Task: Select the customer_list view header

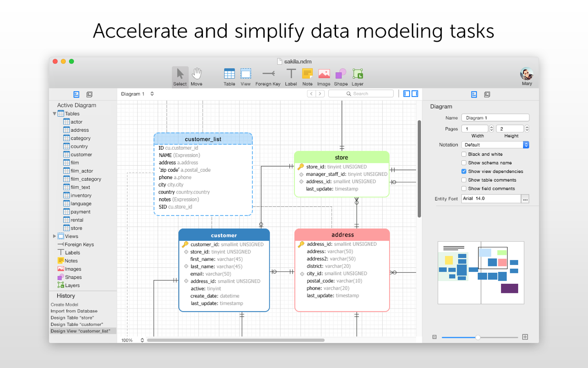Action: click(203, 139)
